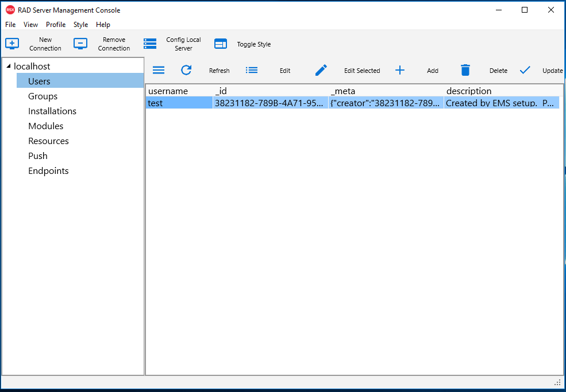Click the Refresh text button
This screenshot has height=392, width=566.
219,71
